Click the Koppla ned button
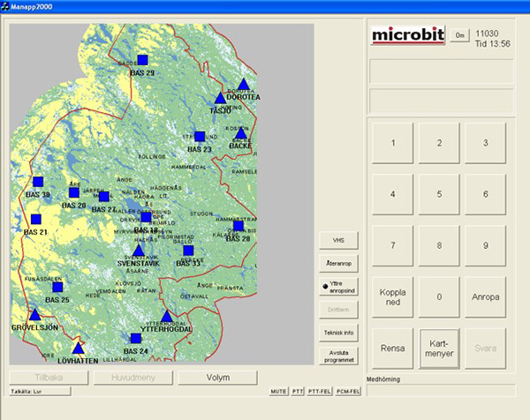 [x=392, y=297]
